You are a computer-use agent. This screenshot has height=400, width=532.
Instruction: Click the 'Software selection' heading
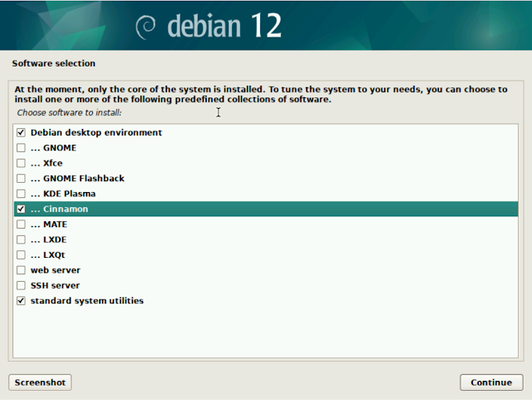(x=53, y=63)
